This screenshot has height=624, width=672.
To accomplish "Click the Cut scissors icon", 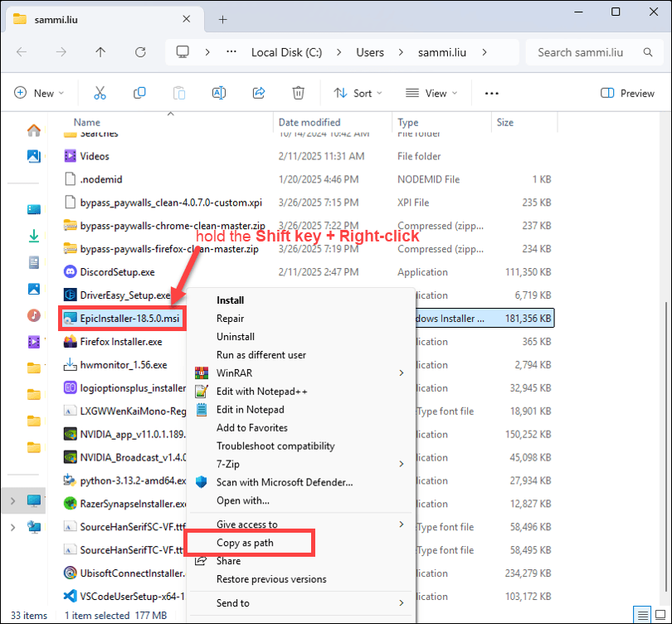I will click(x=100, y=93).
